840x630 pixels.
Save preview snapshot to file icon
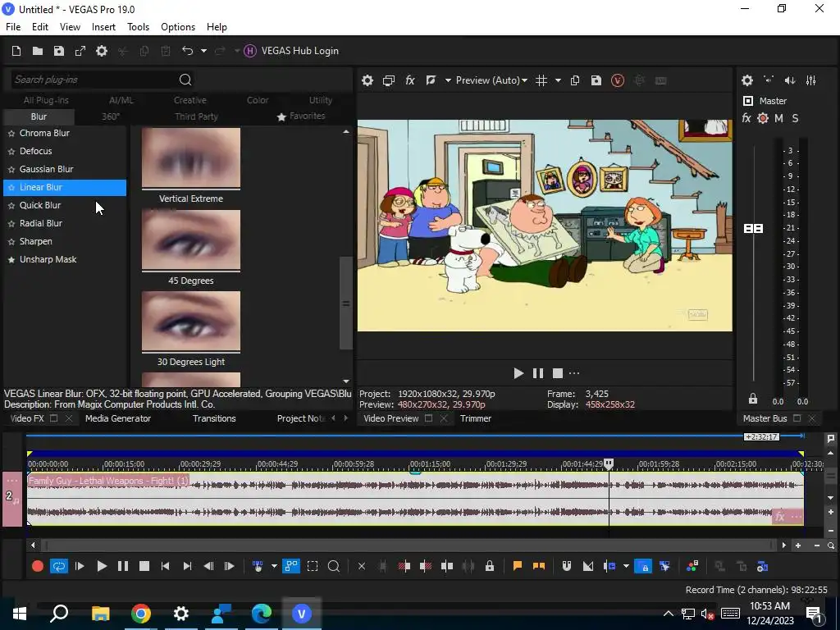pos(596,80)
